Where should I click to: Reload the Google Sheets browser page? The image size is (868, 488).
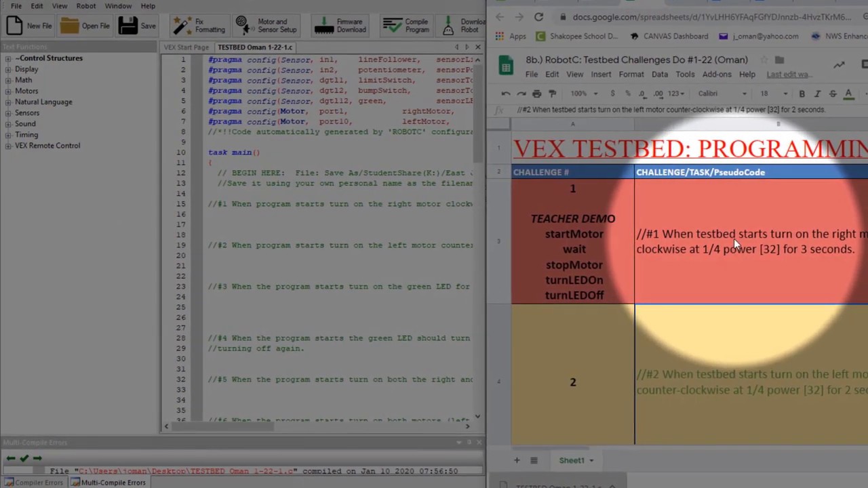coord(538,17)
